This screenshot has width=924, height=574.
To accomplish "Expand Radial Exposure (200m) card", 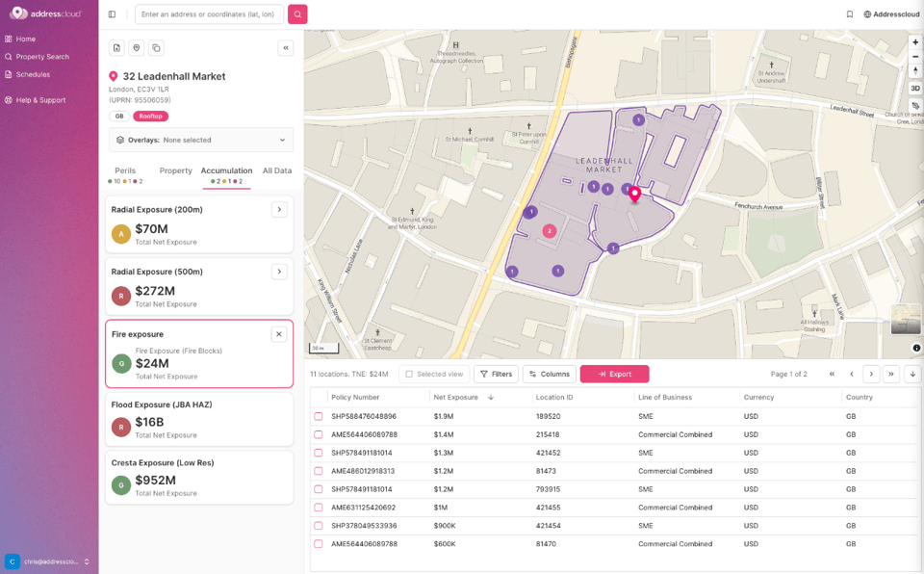I will 279,209.
